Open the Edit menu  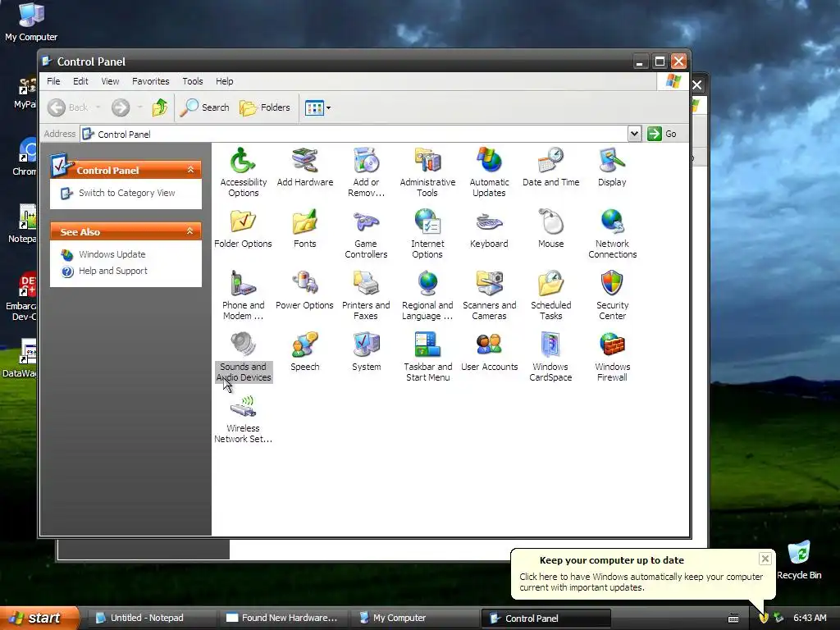[x=80, y=81]
